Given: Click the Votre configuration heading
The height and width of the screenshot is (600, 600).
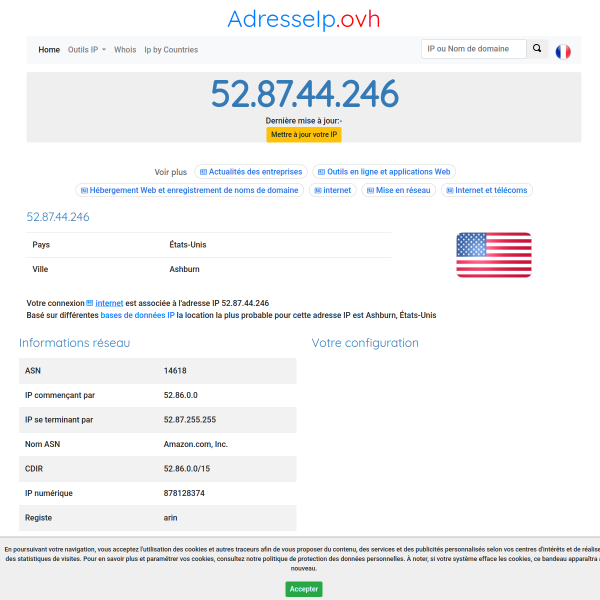Looking at the screenshot, I should point(365,343).
